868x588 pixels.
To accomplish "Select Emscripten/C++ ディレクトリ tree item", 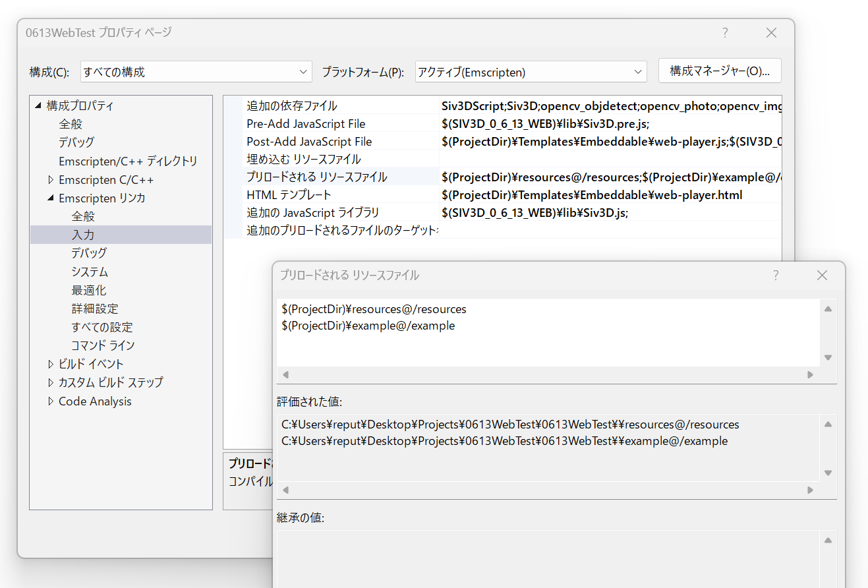I will [x=128, y=161].
